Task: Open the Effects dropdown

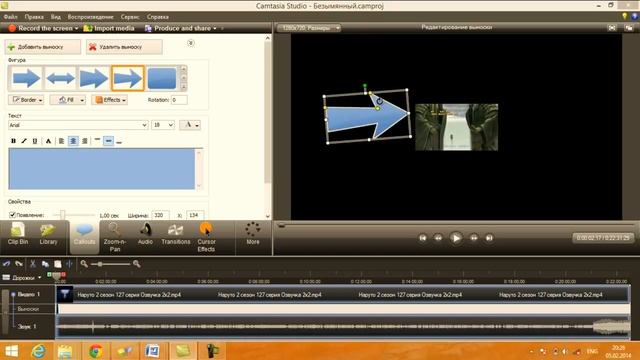Action: coord(110,100)
